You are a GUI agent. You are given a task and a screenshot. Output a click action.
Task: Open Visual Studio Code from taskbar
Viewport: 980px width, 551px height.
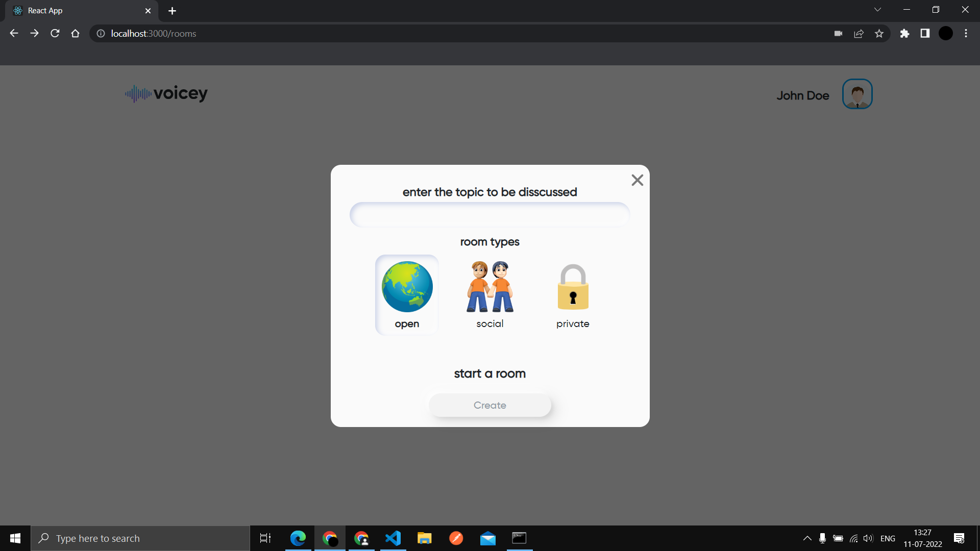[x=393, y=538]
